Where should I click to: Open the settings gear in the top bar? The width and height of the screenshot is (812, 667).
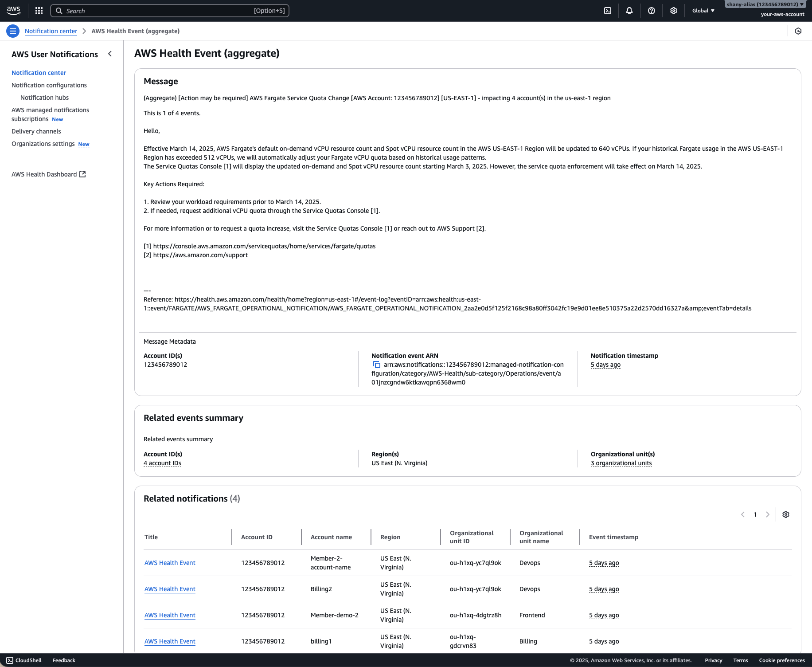pos(674,10)
